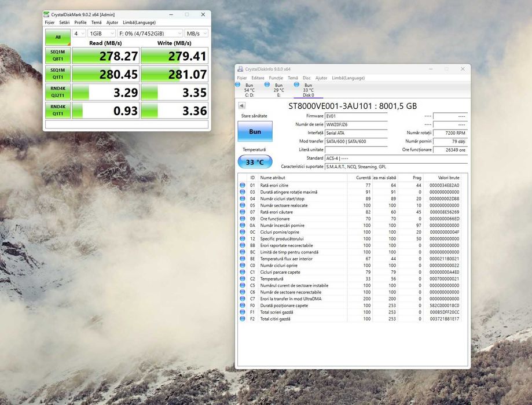Click status icon for Număr cicluri start/stop
Image resolution: width=532 pixels, height=405 pixels.
tap(242, 198)
